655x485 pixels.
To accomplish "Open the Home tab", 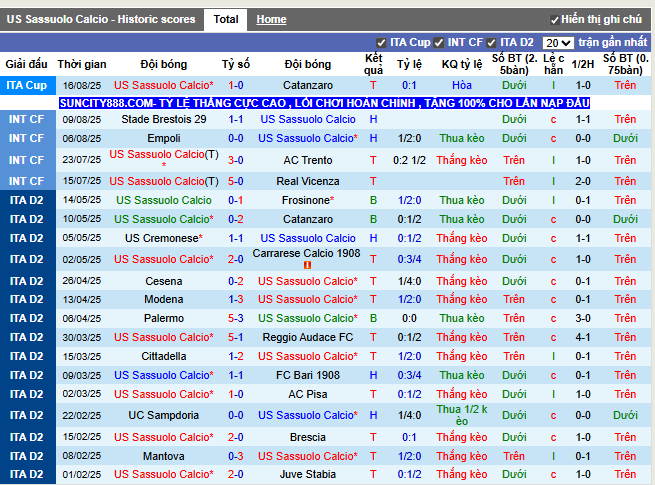I will coord(271,20).
